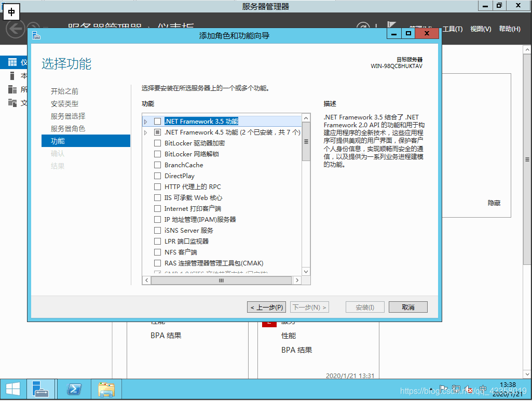Go to 开始之前 wizard step
The image size is (532, 401).
coord(64,91)
